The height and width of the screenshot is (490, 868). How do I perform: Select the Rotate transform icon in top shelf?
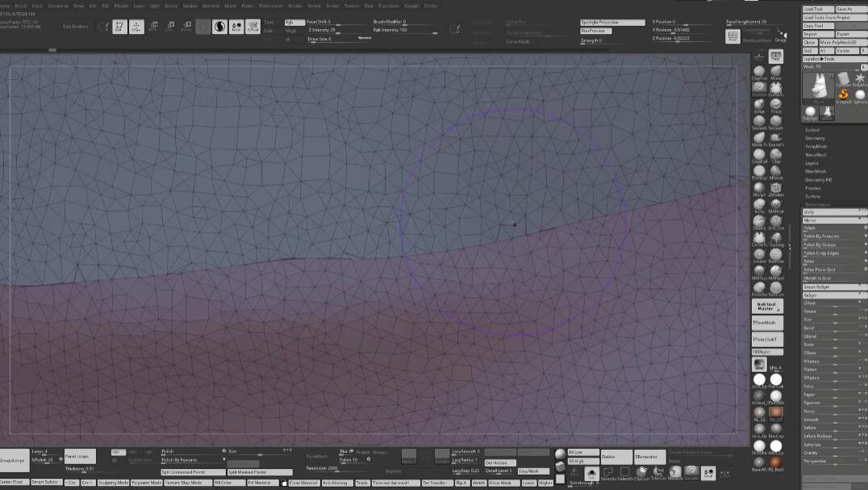[186, 27]
